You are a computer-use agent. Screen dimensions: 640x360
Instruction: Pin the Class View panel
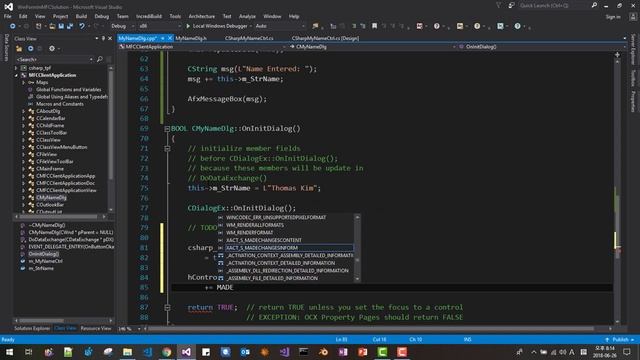(103, 38)
